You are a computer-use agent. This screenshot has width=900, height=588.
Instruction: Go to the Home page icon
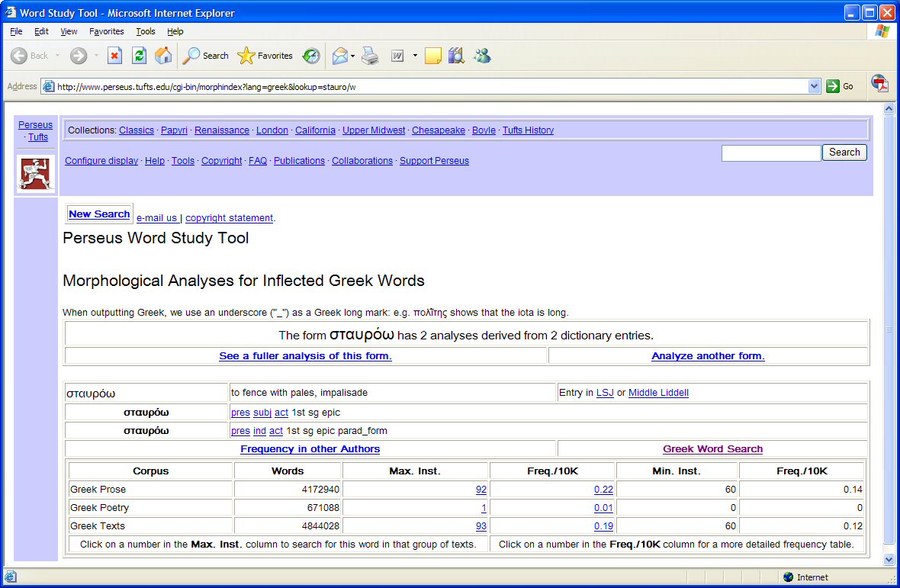point(163,56)
